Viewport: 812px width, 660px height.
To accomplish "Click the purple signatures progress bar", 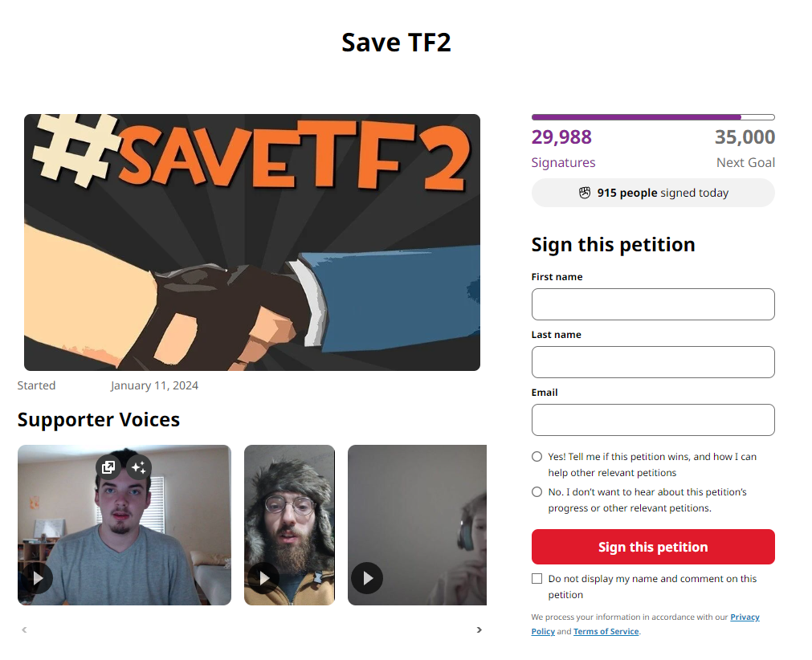I will point(653,117).
